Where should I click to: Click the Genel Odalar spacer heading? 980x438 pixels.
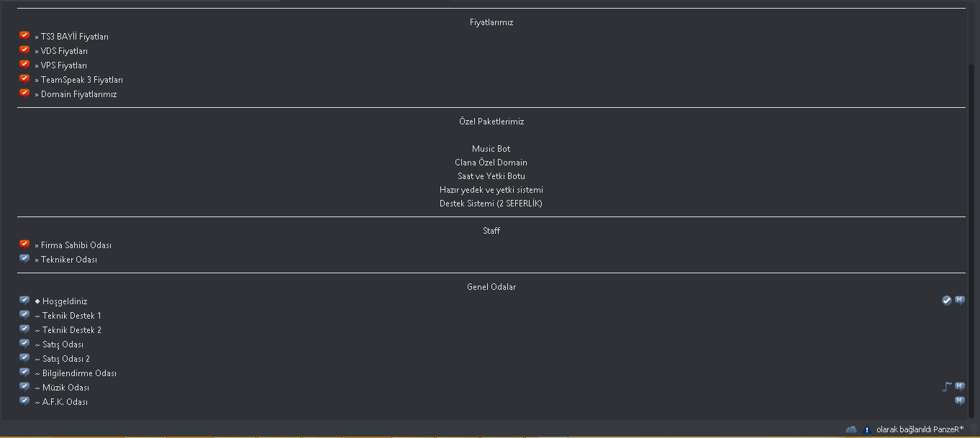(x=491, y=287)
